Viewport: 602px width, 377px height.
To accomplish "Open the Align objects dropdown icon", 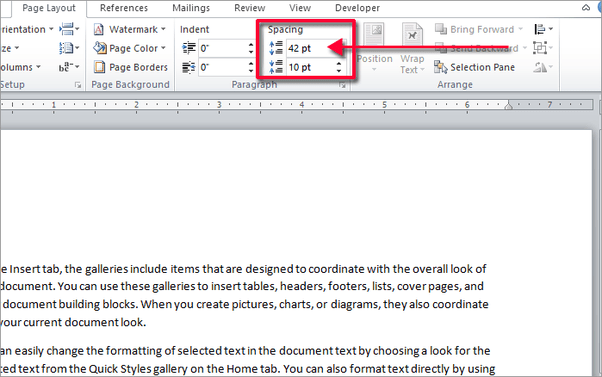I will point(543,29).
